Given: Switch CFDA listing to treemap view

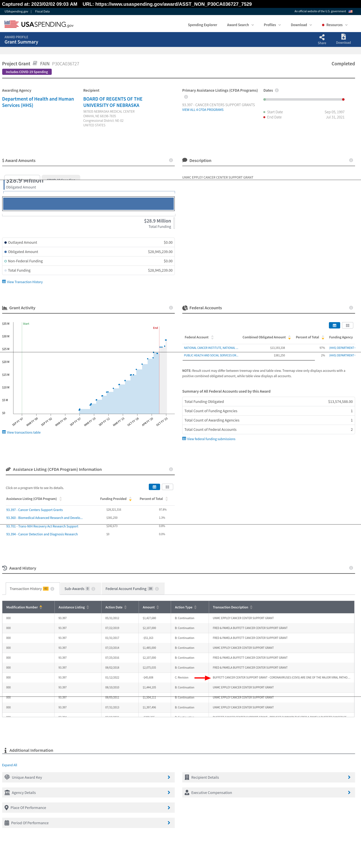Looking at the screenshot, I should (167, 487).
